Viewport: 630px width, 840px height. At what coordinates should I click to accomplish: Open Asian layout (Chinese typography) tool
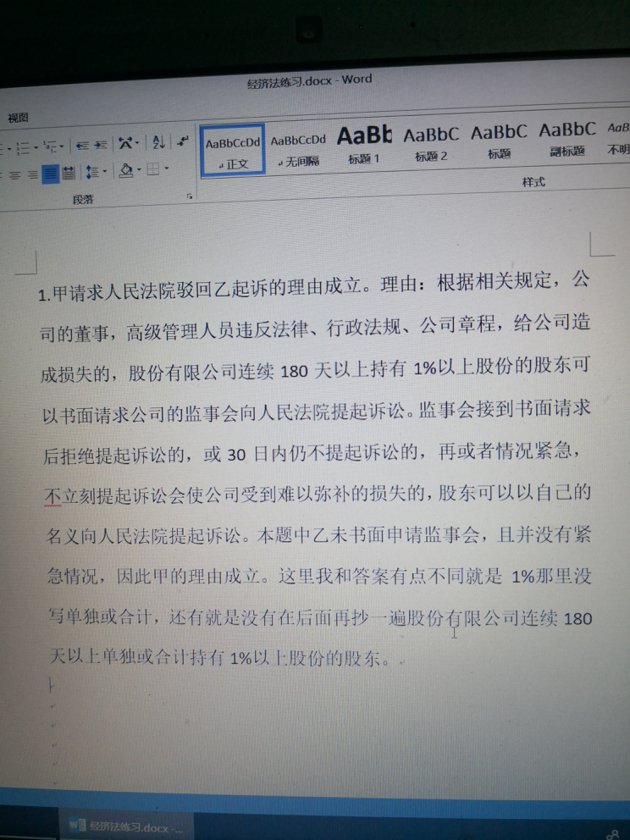125,142
